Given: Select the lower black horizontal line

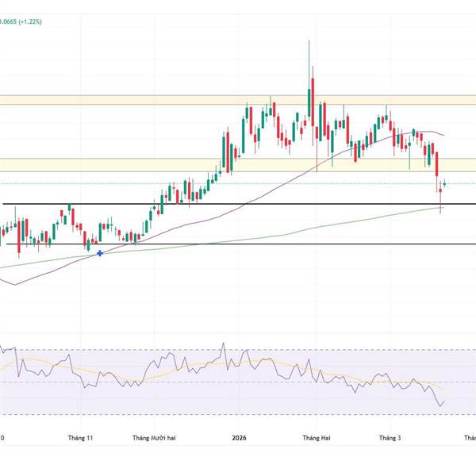Looking at the screenshot, I should point(238,244).
